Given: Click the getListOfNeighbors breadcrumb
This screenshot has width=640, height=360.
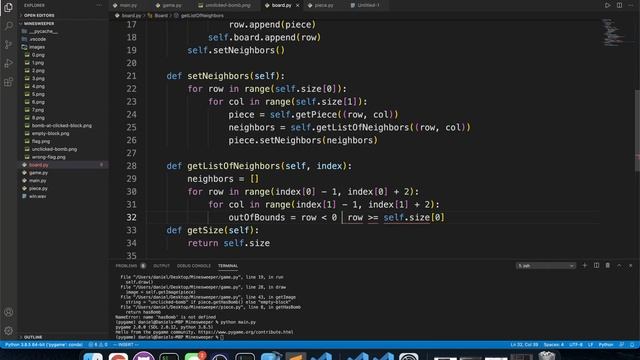Looking at the screenshot, I should 202,16.
